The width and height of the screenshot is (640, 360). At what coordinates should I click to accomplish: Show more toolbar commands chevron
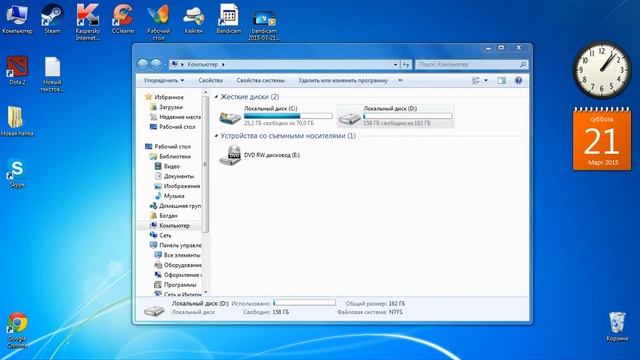coord(400,80)
